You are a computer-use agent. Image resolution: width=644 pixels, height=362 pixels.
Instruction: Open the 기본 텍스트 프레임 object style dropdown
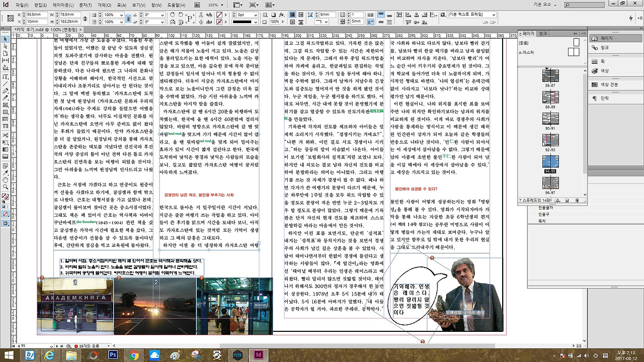point(494,15)
